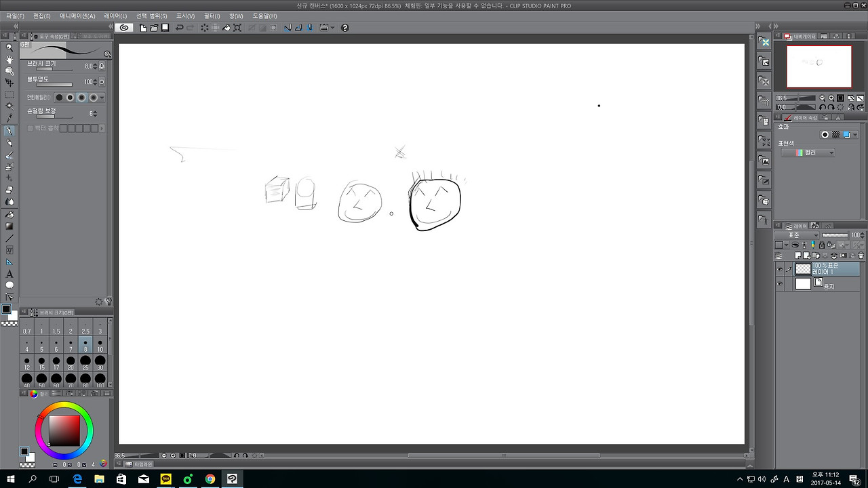Select the Airbrush tool

(9, 166)
